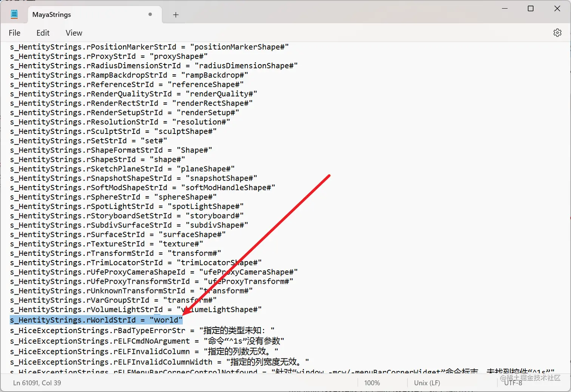The height and width of the screenshot is (392, 571).
Task: Click the rSurfaceStrId line
Action: pos(118,234)
